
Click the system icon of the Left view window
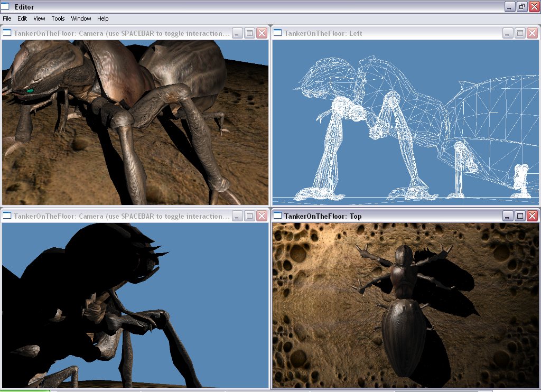[x=277, y=33]
